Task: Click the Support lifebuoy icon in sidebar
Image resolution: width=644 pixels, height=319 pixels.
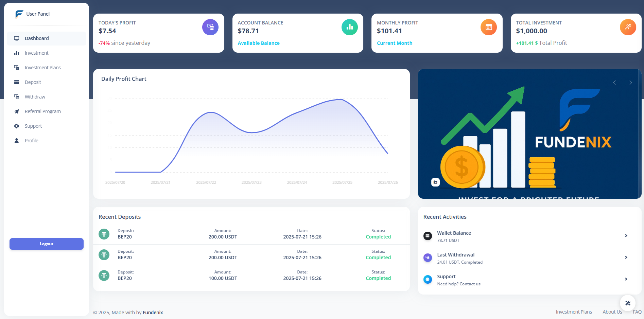Action: pyautogui.click(x=17, y=126)
